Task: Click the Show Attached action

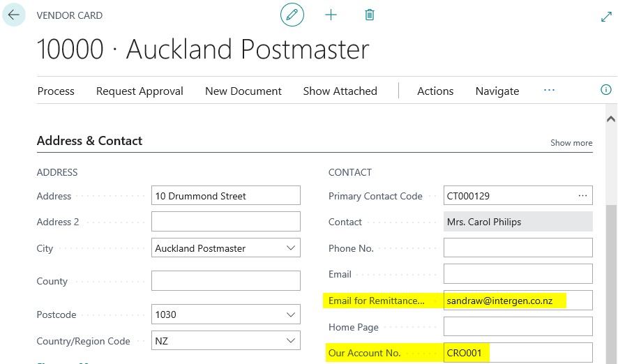Action: [340, 91]
